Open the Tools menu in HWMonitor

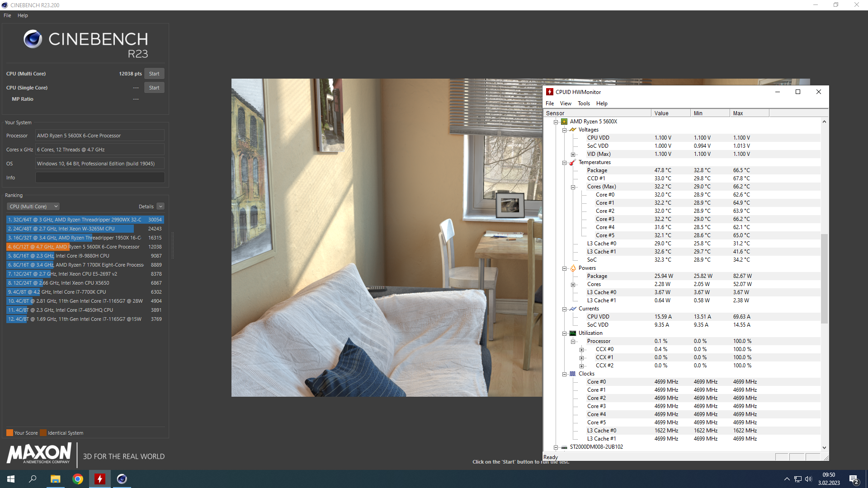(x=584, y=103)
